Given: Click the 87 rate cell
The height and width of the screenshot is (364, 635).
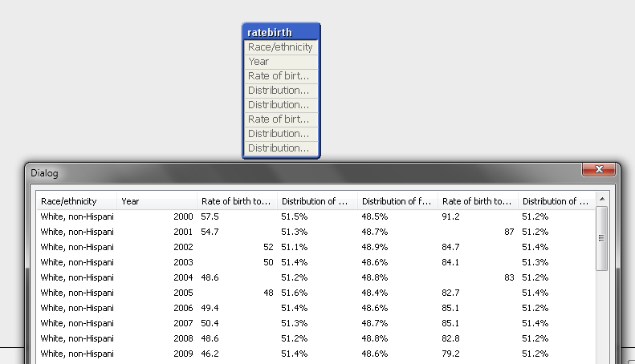Looking at the screenshot, I should pos(509,233).
